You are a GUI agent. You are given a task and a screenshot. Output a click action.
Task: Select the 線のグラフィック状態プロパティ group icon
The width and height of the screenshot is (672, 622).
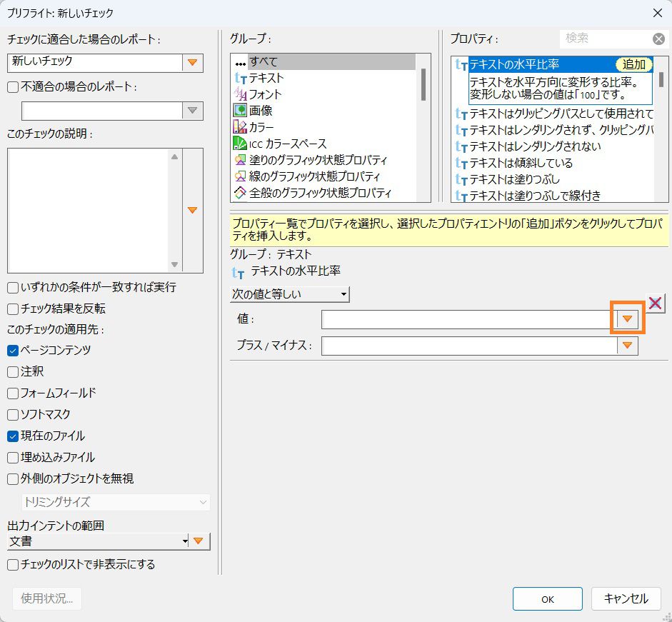[239, 176]
